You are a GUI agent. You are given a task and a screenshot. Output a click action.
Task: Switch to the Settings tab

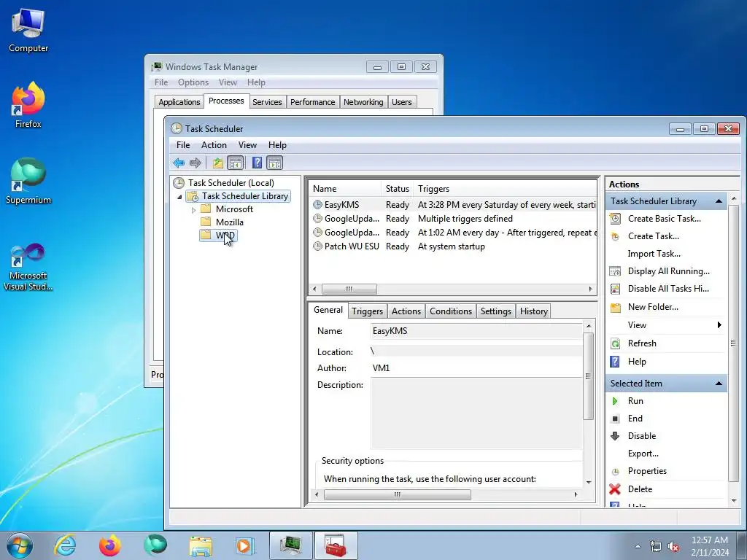[x=496, y=311]
